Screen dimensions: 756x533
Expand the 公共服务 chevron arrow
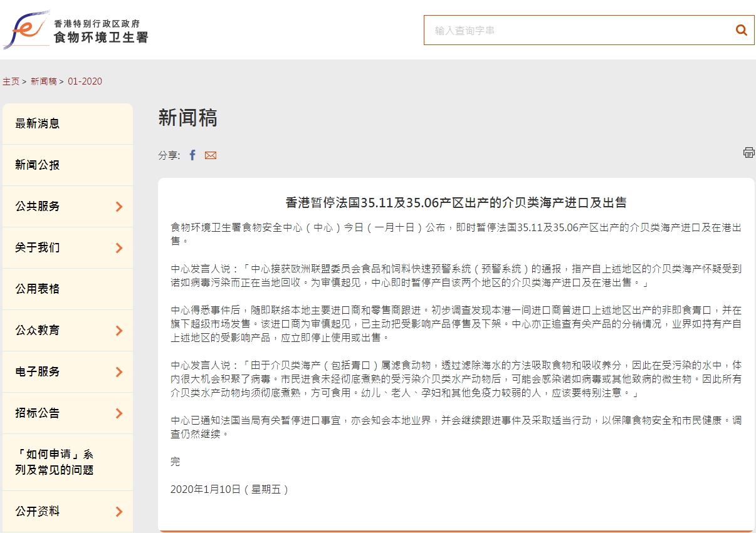(119, 207)
